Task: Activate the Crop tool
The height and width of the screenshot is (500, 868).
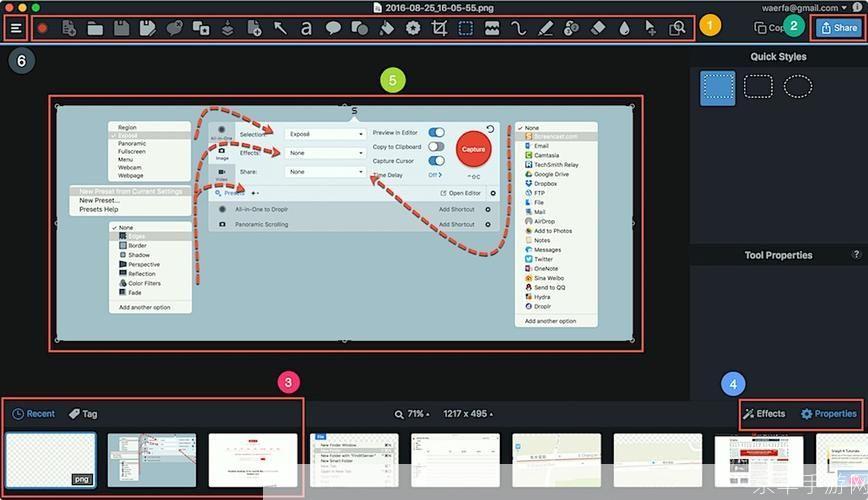Action: point(439,28)
